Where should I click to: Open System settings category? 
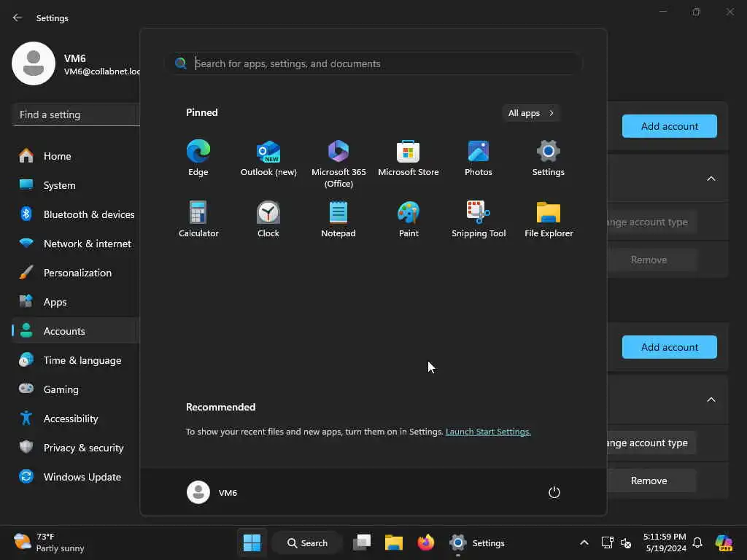[x=76, y=185]
